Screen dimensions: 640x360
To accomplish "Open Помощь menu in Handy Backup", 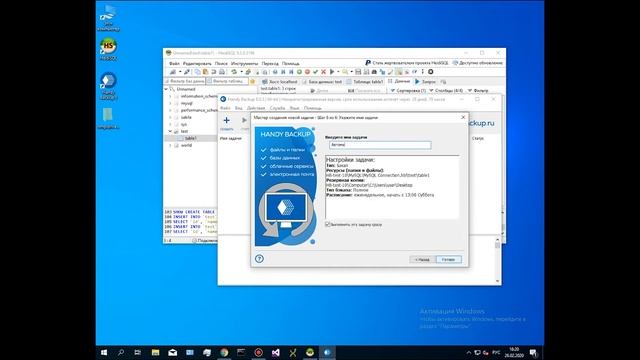I will coord(313,108).
